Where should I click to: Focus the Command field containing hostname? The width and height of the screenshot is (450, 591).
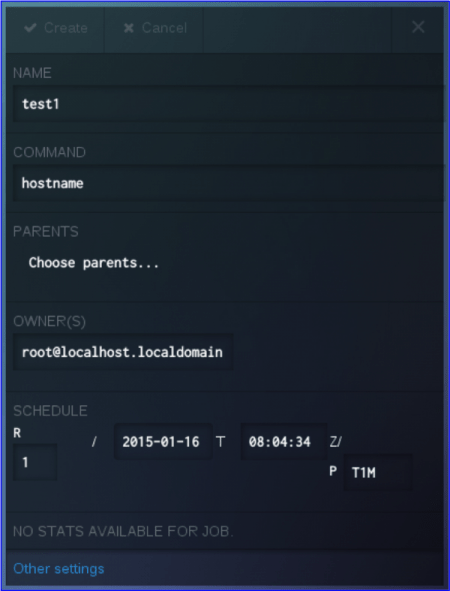pyautogui.click(x=228, y=183)
